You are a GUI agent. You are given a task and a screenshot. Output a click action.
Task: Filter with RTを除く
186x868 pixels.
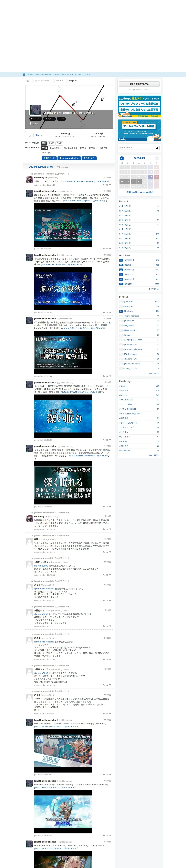[93, 148]
